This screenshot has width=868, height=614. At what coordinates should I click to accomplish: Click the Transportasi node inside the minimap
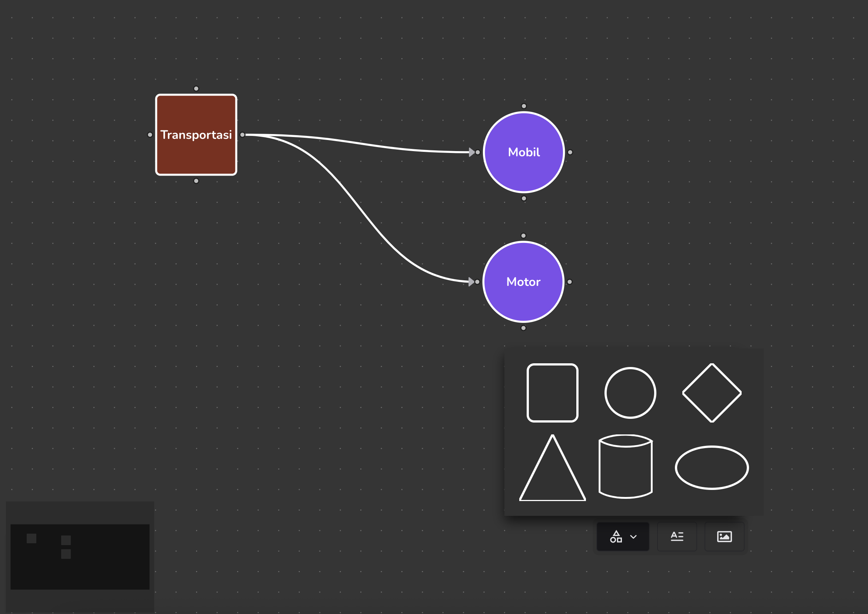[x=32, y=538]
